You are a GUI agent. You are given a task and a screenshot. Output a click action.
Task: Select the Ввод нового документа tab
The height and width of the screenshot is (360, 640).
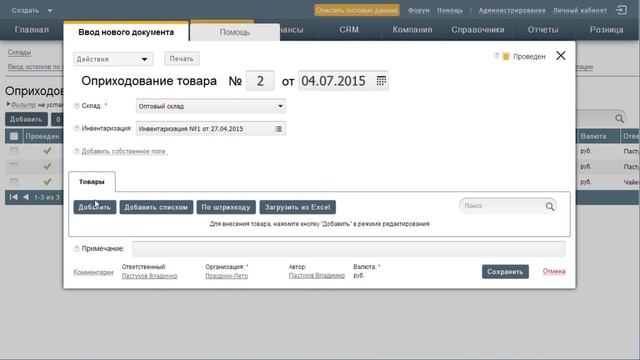[x=126, y=32]
